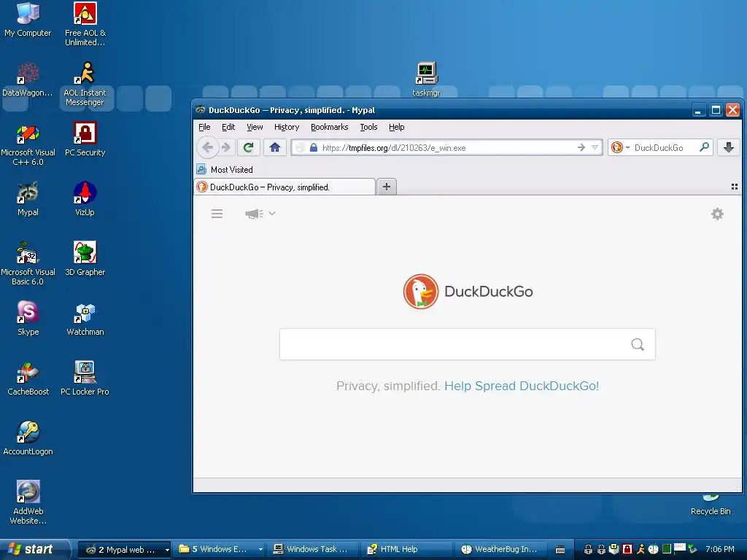747x560 pixels.
Task: Select the Microsoft Visual Basic 6.0 icon
Action: tap(28, 263)
